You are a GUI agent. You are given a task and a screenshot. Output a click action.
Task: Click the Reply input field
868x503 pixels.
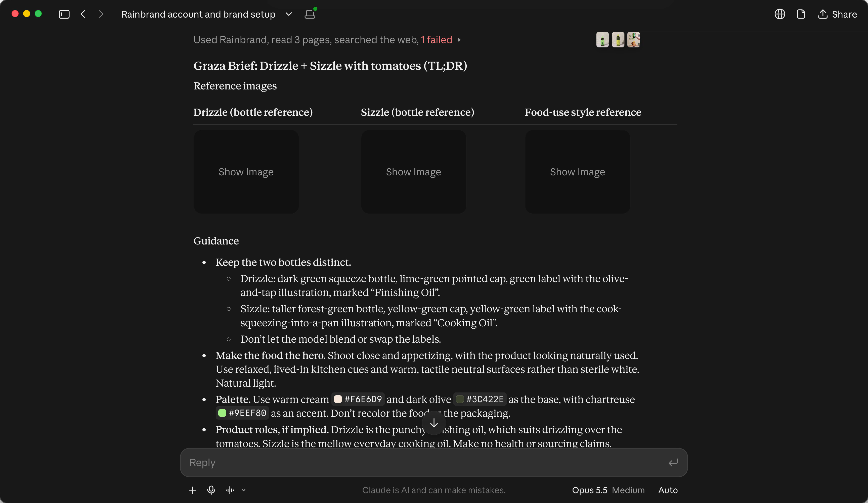434,462
